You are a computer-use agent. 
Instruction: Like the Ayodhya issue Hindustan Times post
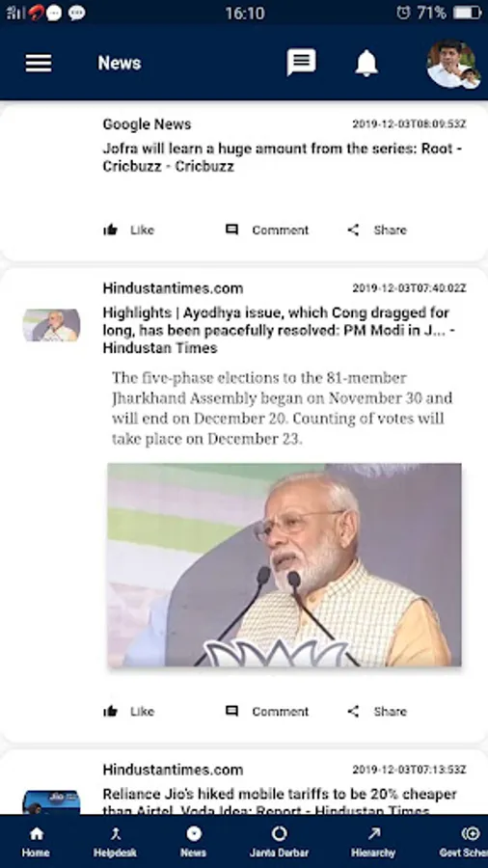128,712
